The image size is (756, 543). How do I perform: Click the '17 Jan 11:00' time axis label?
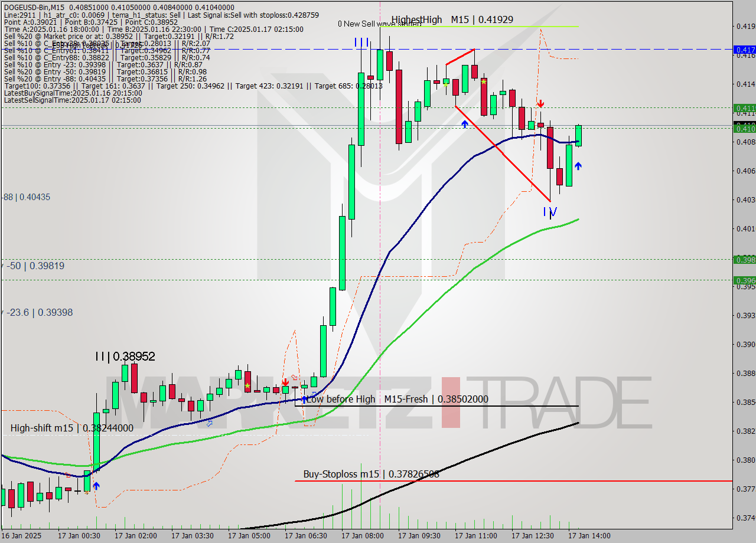pyautogui.click(x=476, y=536)
